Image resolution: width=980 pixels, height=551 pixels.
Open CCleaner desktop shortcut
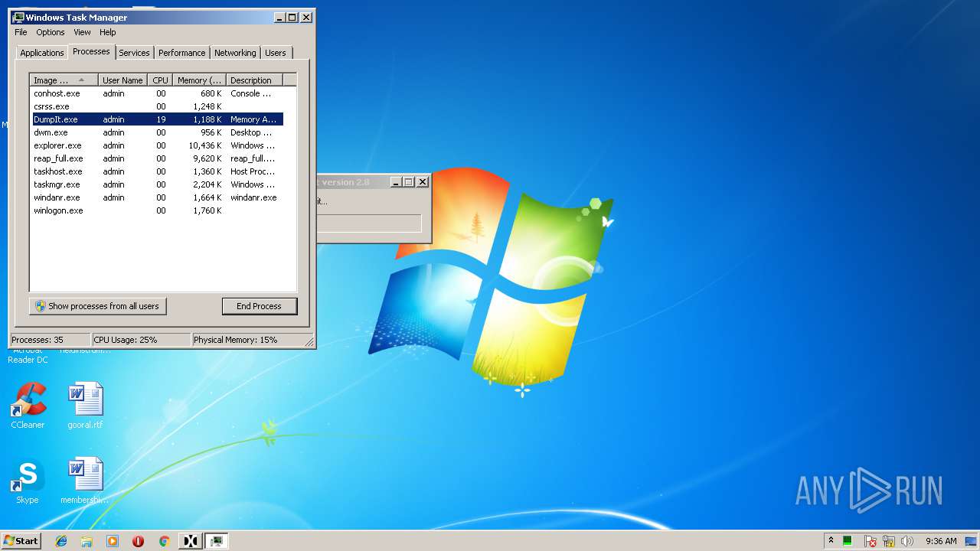pos(28,406)
